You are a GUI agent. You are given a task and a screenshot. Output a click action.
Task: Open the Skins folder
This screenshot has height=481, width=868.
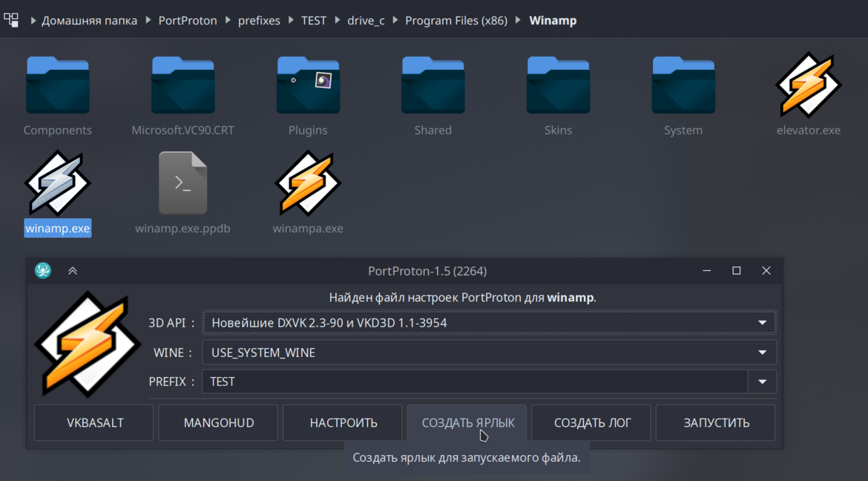tap(558, 85)
